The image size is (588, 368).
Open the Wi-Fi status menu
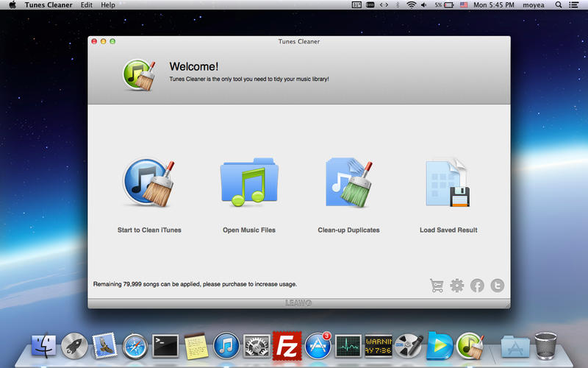coord(411,5)
